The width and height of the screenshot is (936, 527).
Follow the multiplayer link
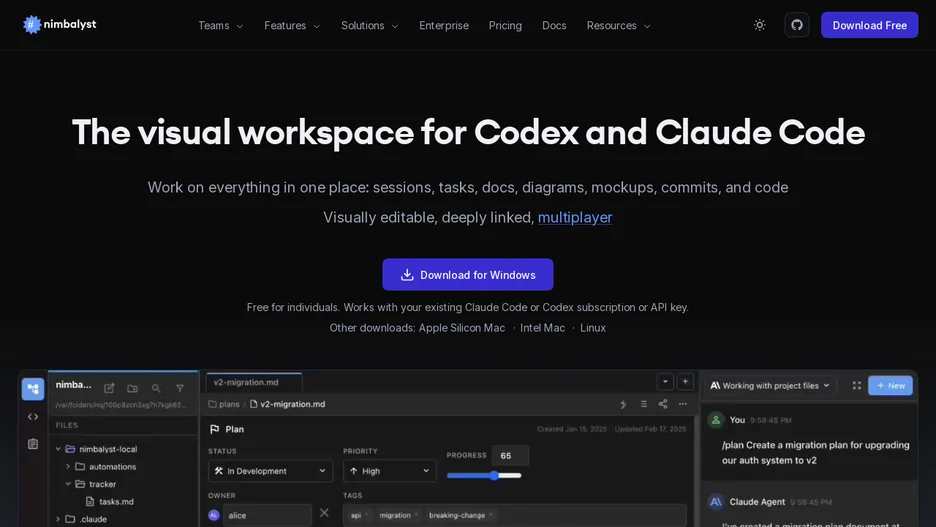[x=575, y=217]
